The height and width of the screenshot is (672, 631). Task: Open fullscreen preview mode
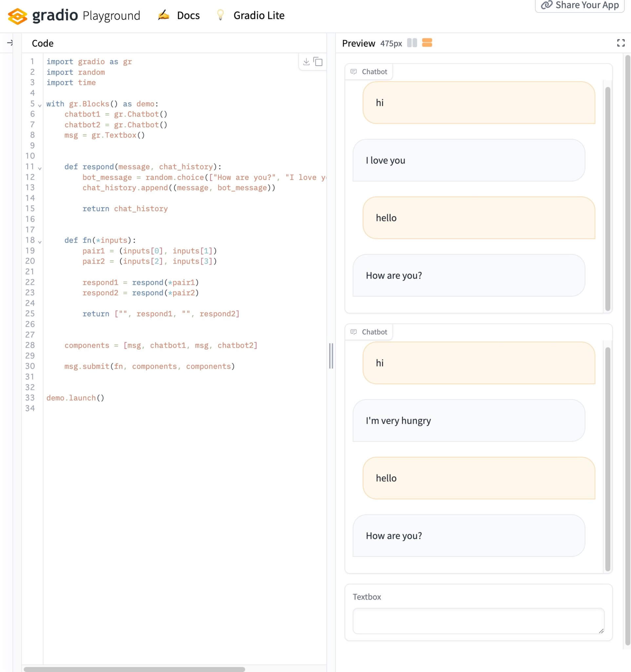pyautogui.click(x=621, y=43)
